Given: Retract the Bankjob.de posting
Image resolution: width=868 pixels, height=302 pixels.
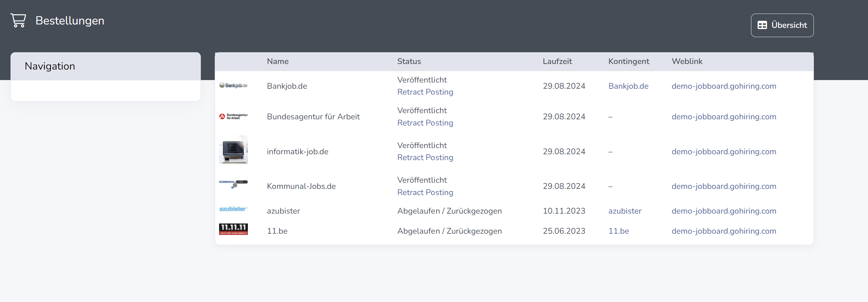Looking at the screenshot, I should 425,92.
